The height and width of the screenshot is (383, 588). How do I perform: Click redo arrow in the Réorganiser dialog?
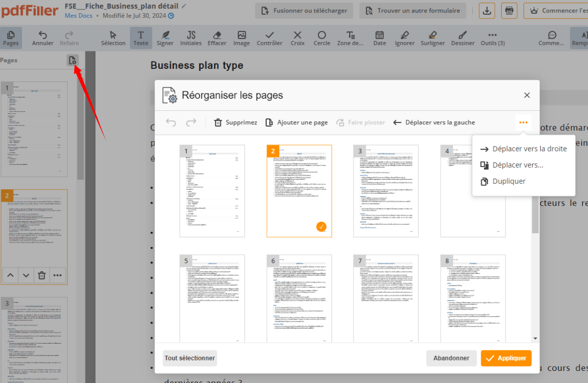191,122
